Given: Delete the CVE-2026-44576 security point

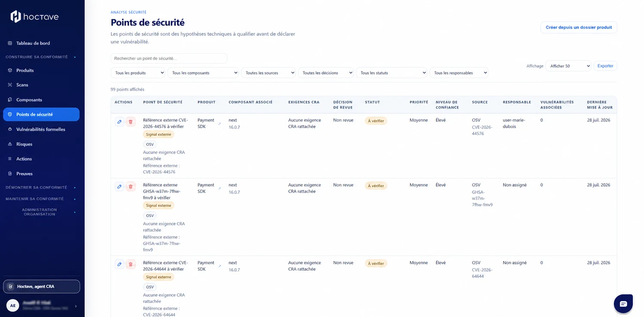Looking at the screenshot, I should 131,122.
